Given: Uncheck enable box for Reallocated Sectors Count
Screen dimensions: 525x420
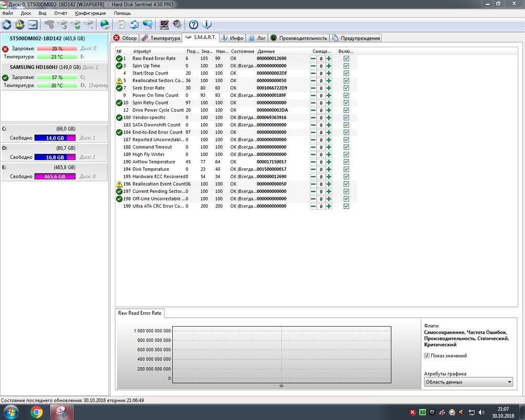Looking at the screenshot, I should [x=346, y=81].
